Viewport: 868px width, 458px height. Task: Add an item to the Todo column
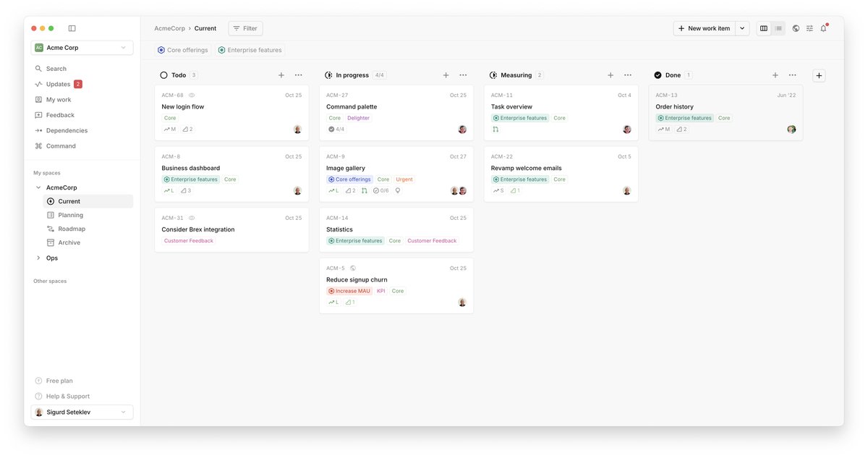pos(281,75)
